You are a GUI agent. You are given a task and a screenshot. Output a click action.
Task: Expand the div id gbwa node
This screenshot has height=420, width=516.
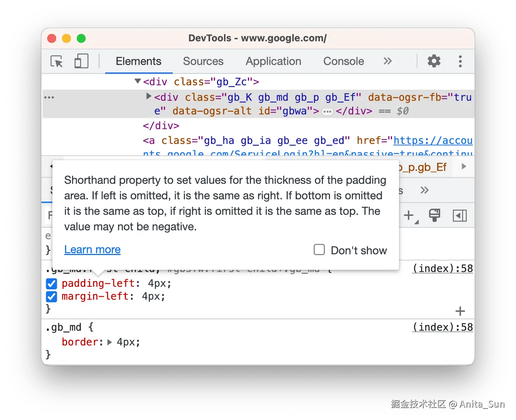click(149, 96)
